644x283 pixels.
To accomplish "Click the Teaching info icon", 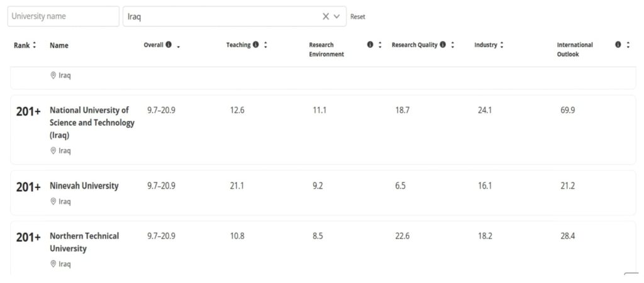I will (x=256, y=45).
